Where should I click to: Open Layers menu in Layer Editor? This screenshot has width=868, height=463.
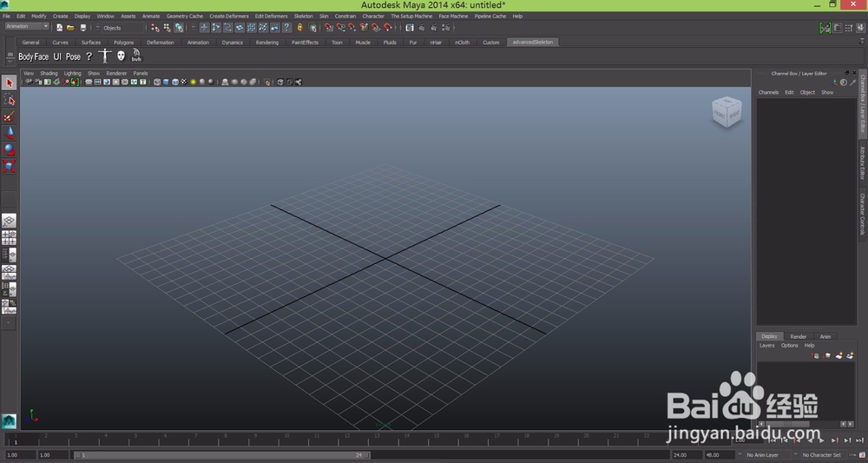[x=766, y=346]
